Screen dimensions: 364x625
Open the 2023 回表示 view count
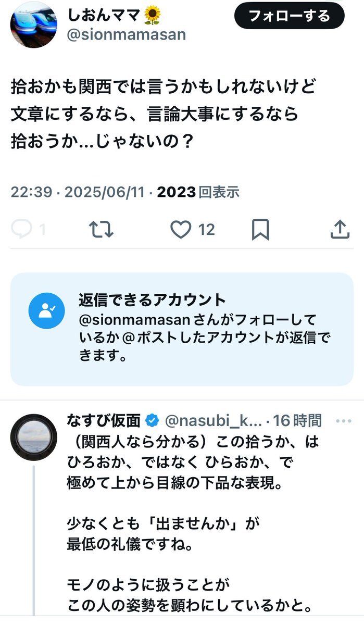[198, 193]
